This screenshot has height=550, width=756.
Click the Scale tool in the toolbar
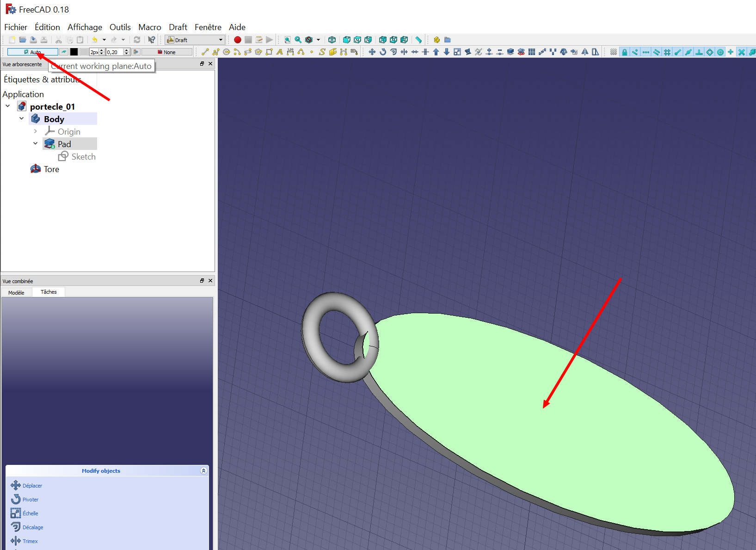point(457,52)
